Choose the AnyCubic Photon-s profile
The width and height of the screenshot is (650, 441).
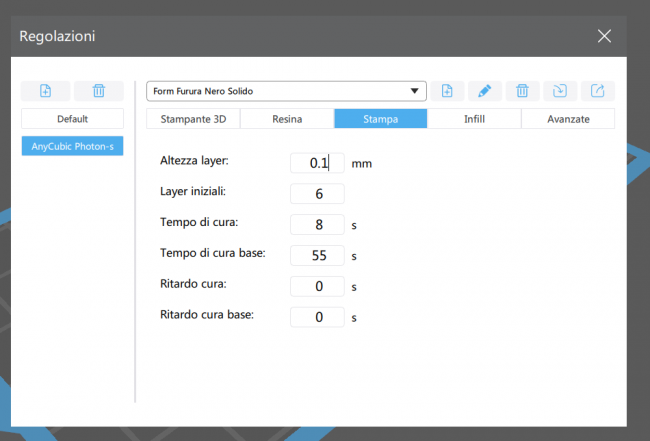tap(72, 146)
